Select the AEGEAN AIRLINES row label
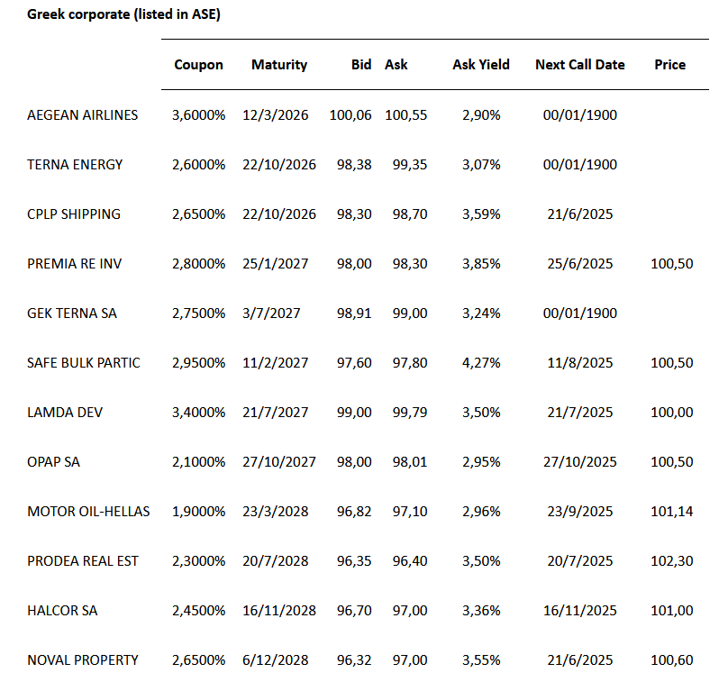Screen dimensions: 728x700 (x=83, y=115)
